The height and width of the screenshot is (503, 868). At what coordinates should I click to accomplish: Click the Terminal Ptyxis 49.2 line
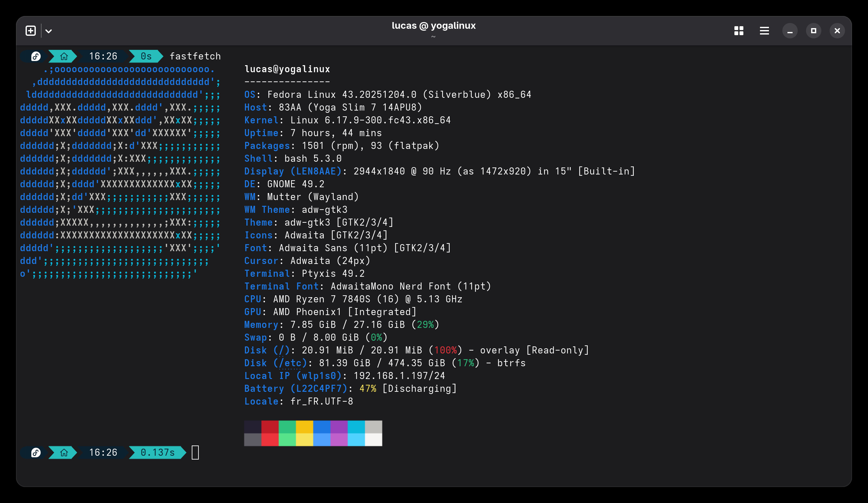click(x=305, y=274)
